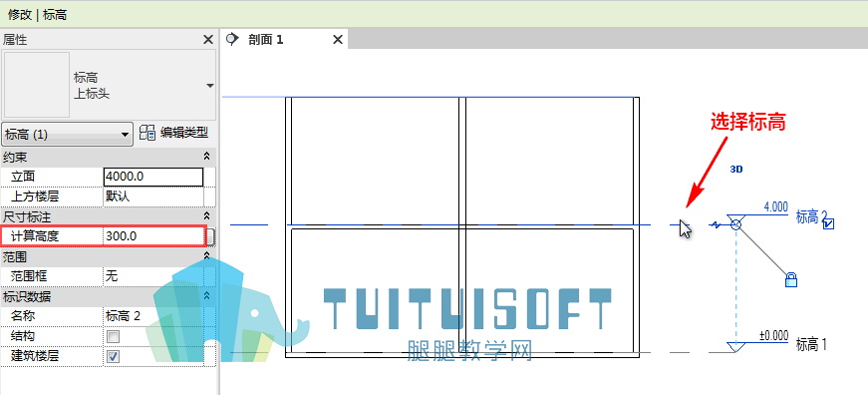This screenshot has height=395, width=868.
Task: Enable the 结构 checkbox
Action: coord(113,336)
